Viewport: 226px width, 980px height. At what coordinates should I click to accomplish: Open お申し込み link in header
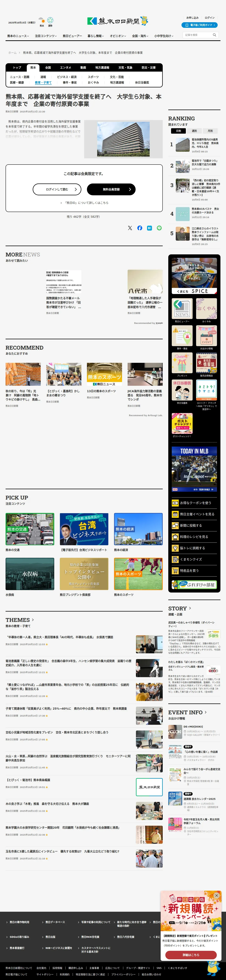click(x=192, y=18)
